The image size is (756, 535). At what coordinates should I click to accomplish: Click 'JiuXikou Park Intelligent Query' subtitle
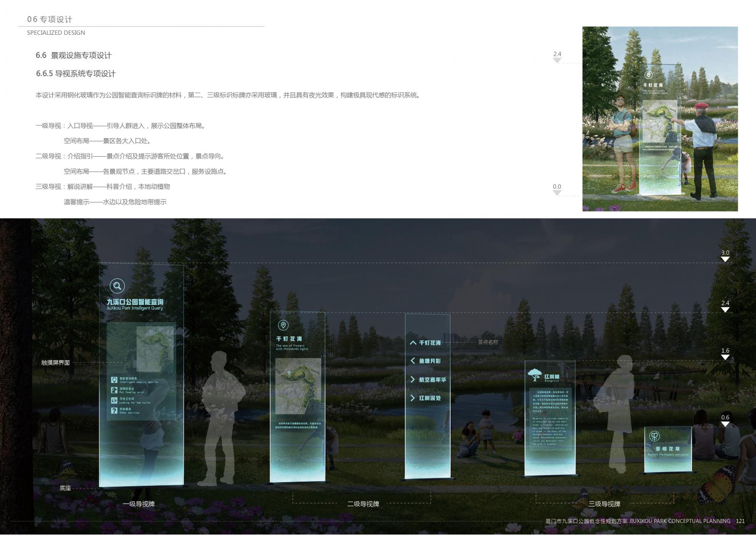pyautogui.click(x=135, y=308)
